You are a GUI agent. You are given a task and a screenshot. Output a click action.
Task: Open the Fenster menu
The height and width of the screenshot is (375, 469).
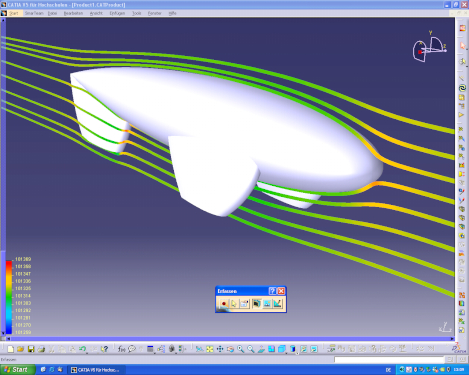[154, 13]
